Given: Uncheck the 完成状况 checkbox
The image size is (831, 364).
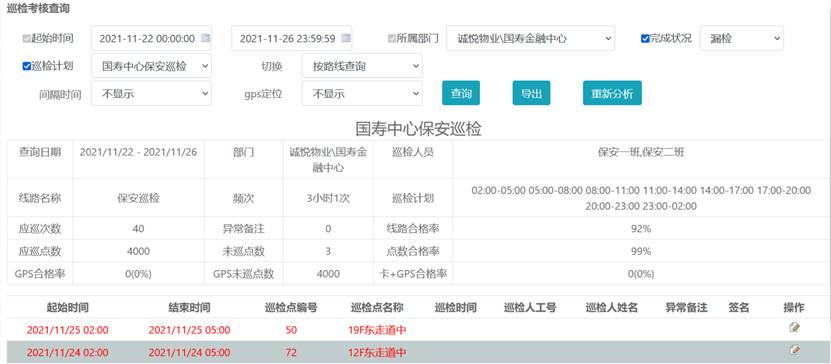Looking at the screenshot, I should tap(645, 39).
